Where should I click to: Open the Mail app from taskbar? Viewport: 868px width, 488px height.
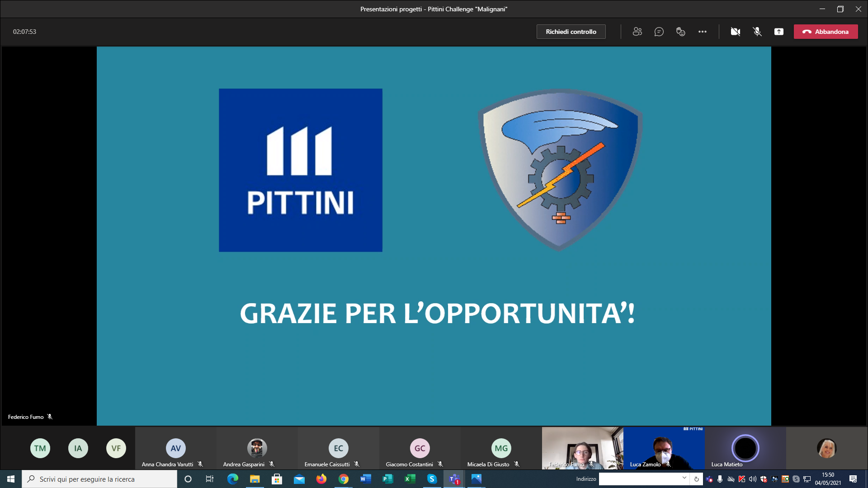coord(299,479)
